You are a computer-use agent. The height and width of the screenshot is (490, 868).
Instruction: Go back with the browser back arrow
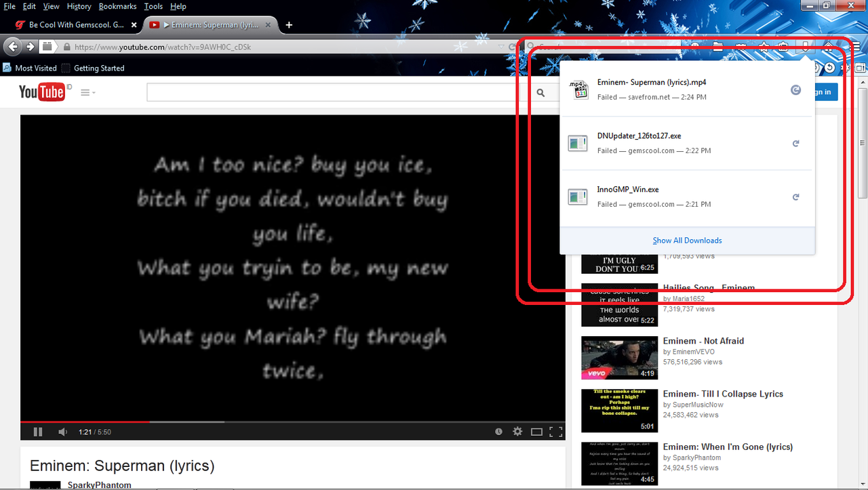click(x=13, y=47)
